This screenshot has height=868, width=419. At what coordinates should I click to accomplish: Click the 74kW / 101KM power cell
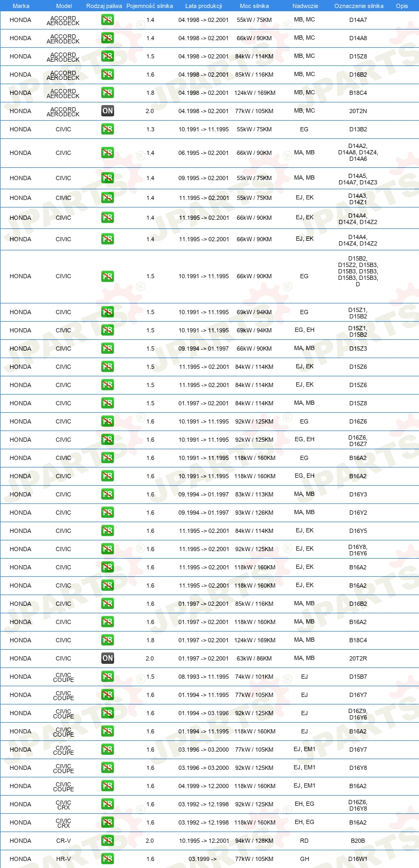point(254,677)
